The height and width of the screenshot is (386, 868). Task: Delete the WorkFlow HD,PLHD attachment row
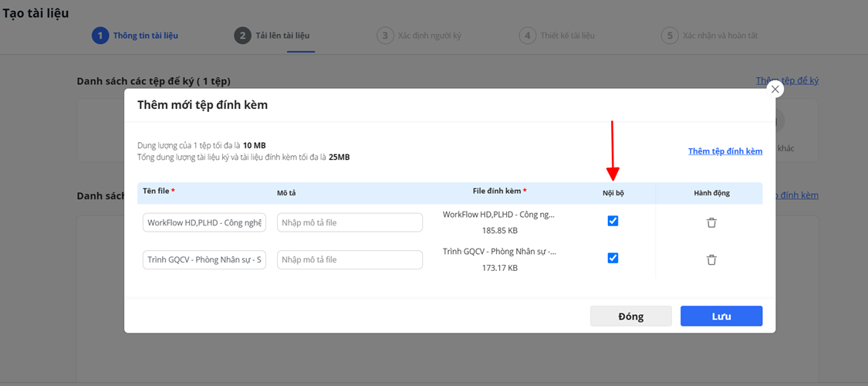click(x=711, y=222)
